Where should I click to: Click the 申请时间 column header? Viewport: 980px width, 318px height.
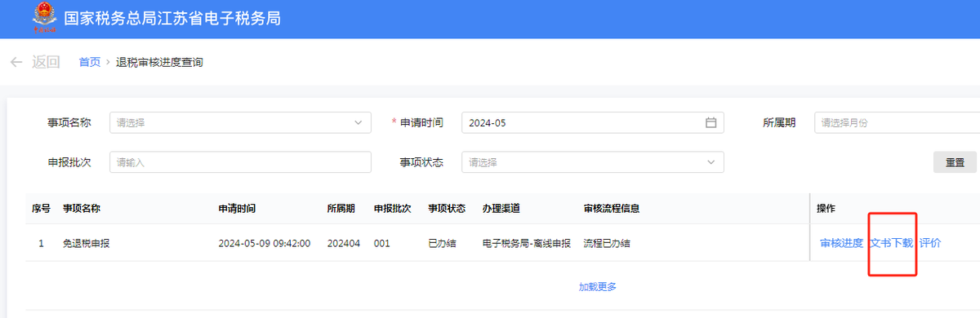(x=237, y=209)
